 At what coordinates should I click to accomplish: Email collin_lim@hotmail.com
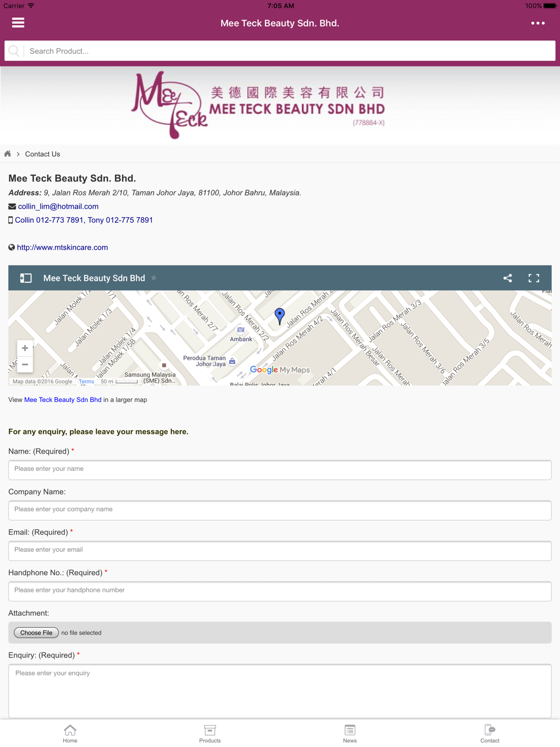point(58,207)
